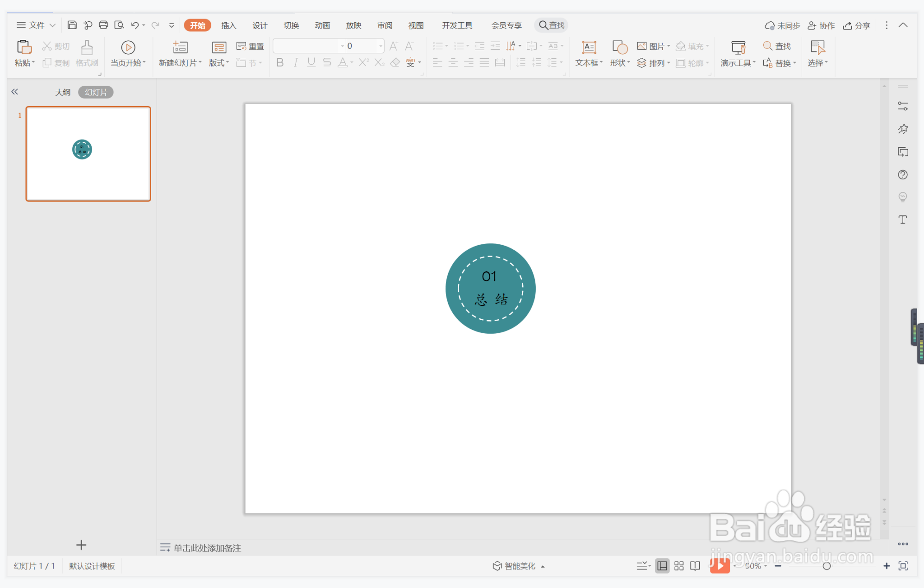924x588 pixels.
Task: Click the Undo arrow icon
Action: (x=134, y=25)
